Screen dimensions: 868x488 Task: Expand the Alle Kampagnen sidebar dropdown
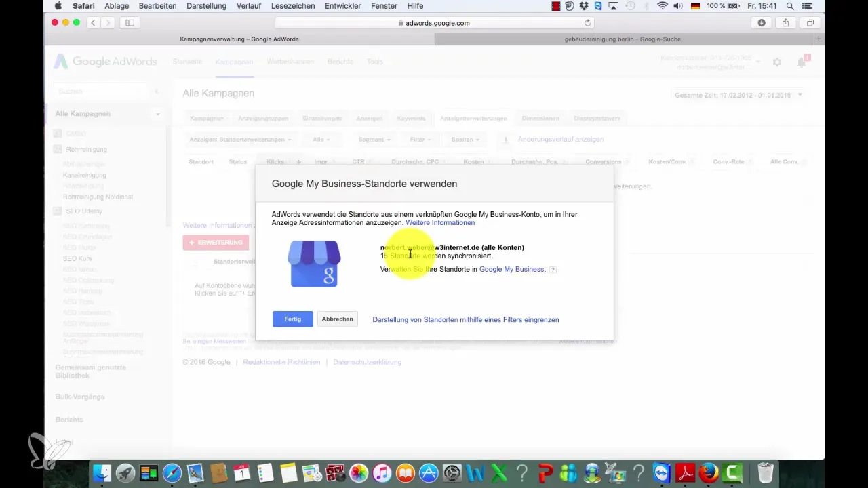tap(158, 114)
